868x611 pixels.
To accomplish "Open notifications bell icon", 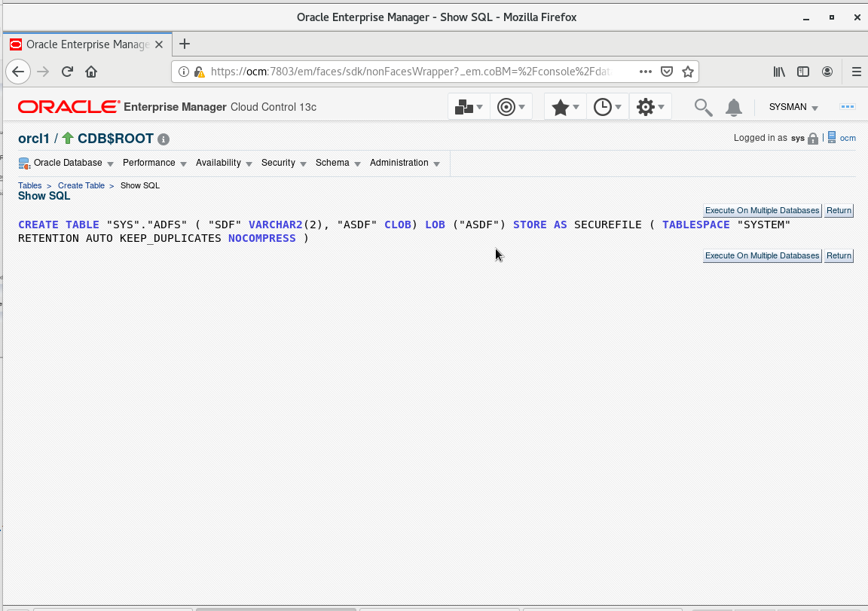I will click(x=733, y=107).
